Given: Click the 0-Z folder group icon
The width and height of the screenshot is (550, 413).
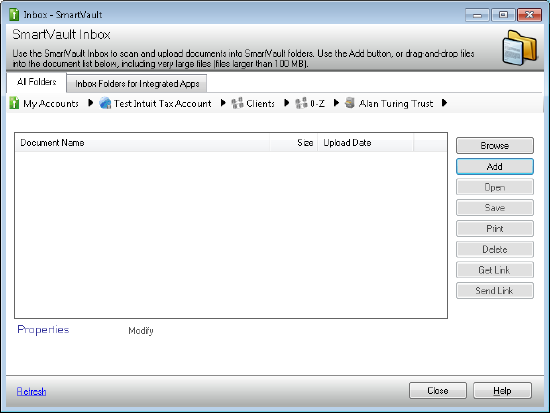Looking at the screenshot, I should point(301,103).
